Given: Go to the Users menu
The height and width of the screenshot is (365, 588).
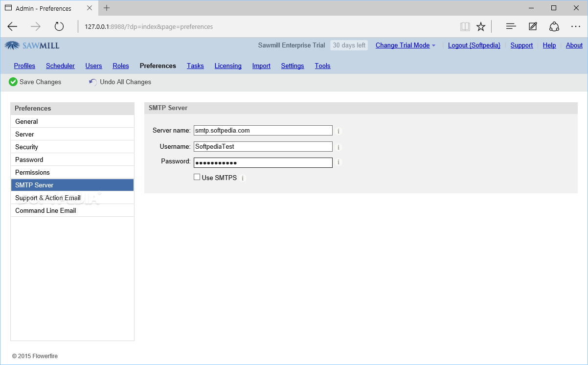Looking at the screenshot, I should [93, 66].
